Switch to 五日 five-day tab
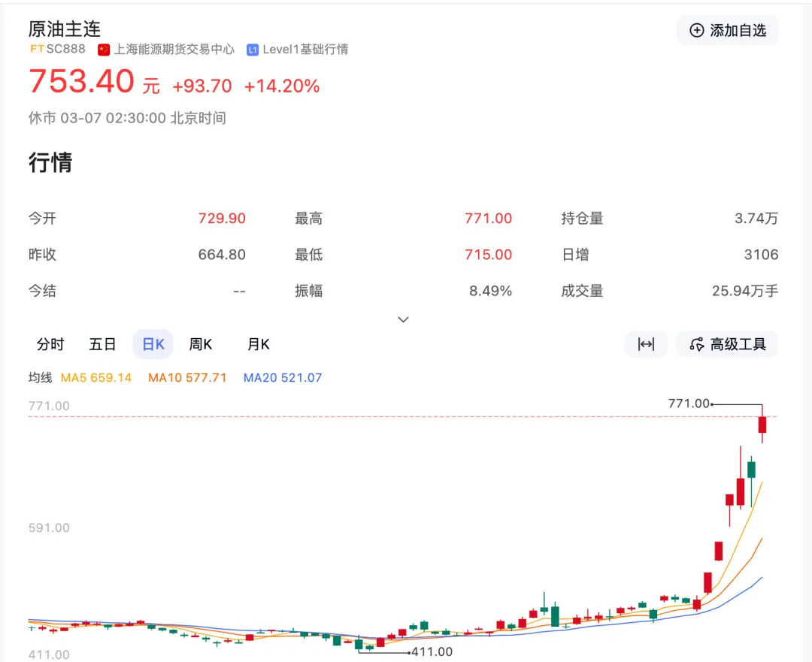 click(102, 344)
